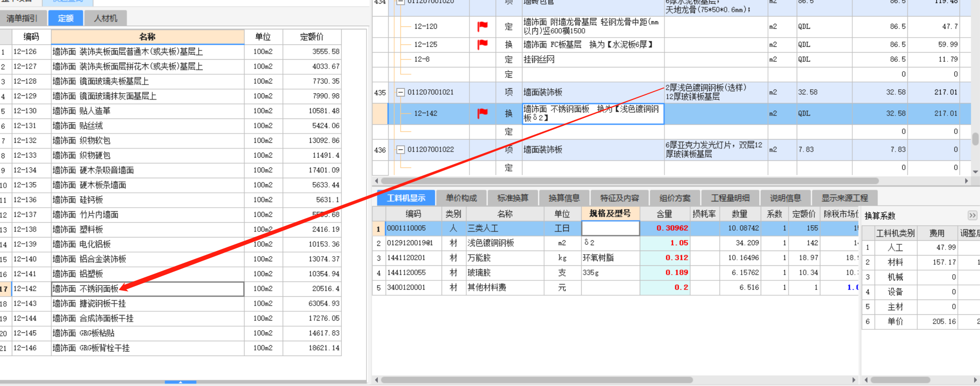Select quota 12-142 墙饰面 不锈钢面板
This screenshot has height=386, width=980.
click(148, 289)
